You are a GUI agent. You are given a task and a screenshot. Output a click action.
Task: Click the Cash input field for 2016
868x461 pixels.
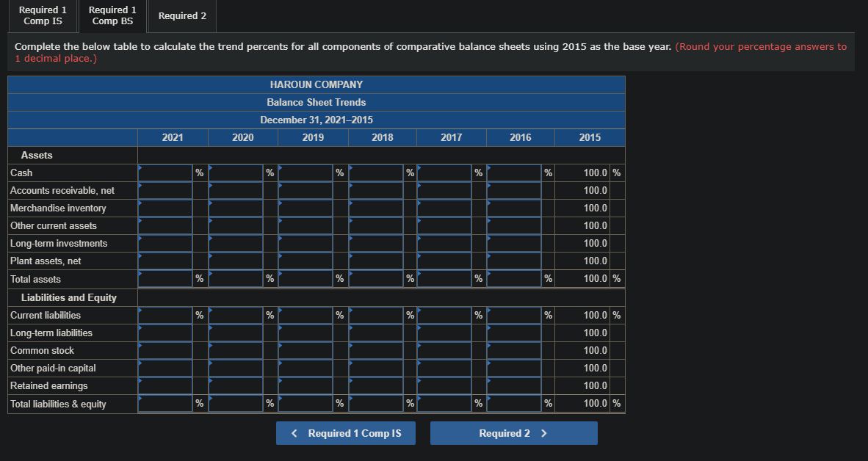point(514,173)
